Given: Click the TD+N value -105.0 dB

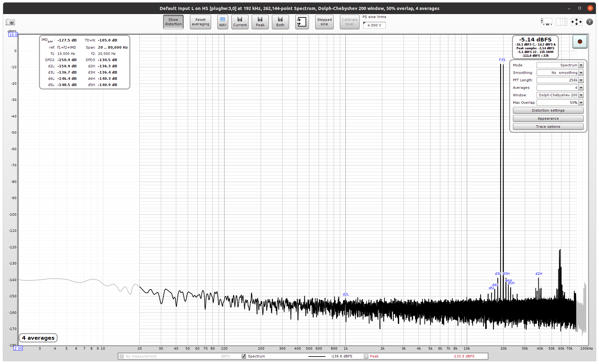Looking at the screenshot, I should click(108, 40).
